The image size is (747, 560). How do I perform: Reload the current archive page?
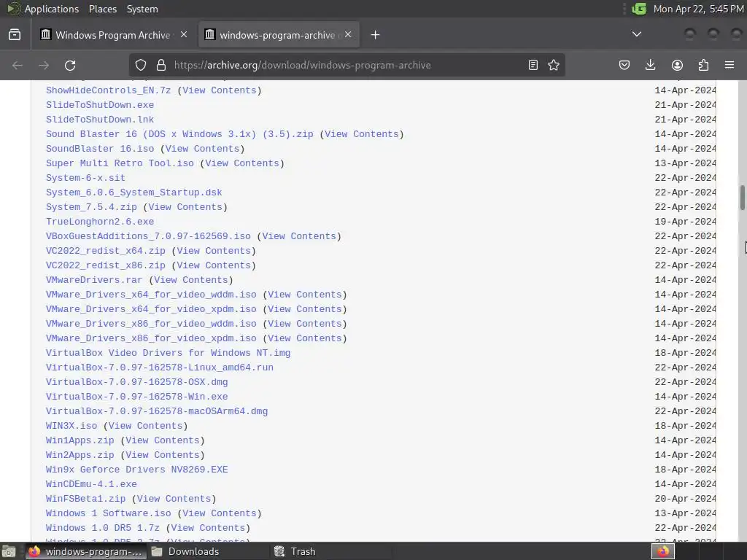(70, 65)
